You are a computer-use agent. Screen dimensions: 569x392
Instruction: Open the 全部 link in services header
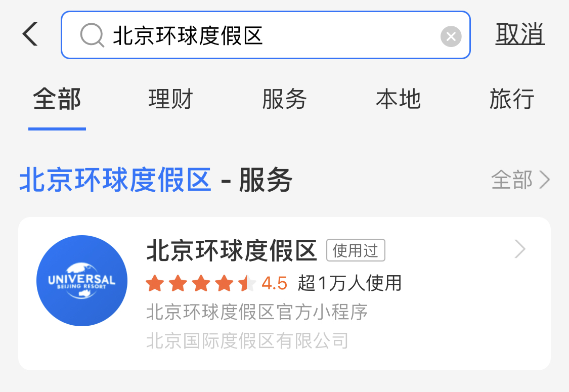tap(512, 180)
